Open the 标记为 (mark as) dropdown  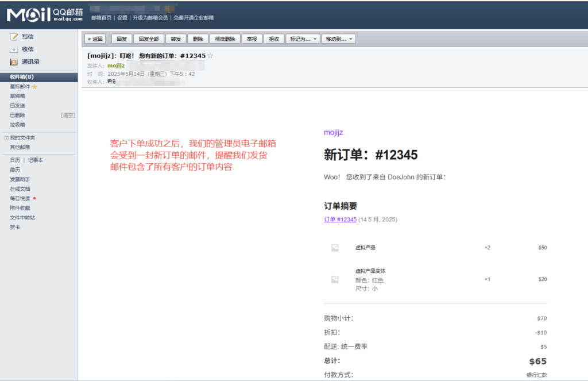(x=301, y=39)
